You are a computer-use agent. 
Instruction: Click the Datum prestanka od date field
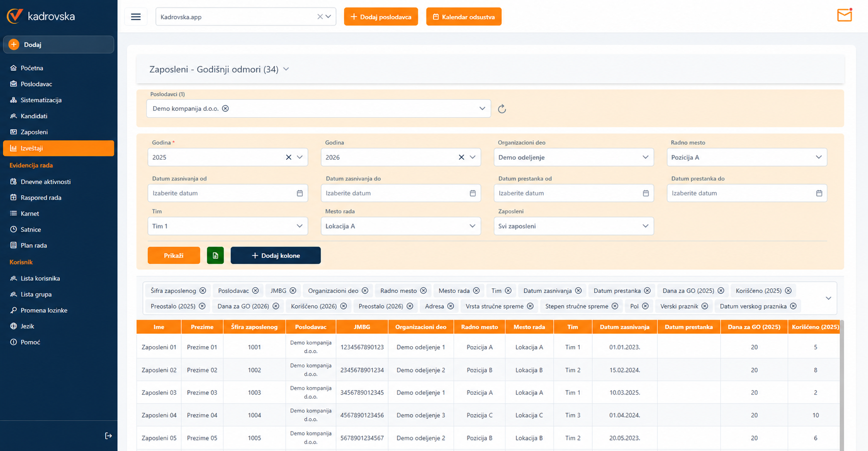pyautogui.click(x=574, y=193)
